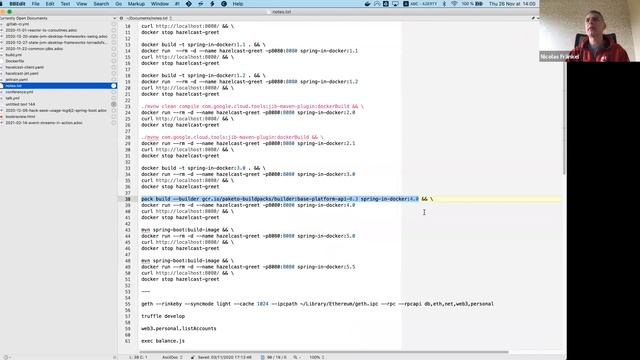Click the Wi-Fi status icon
640x360 pixels.
coord(454,4)
